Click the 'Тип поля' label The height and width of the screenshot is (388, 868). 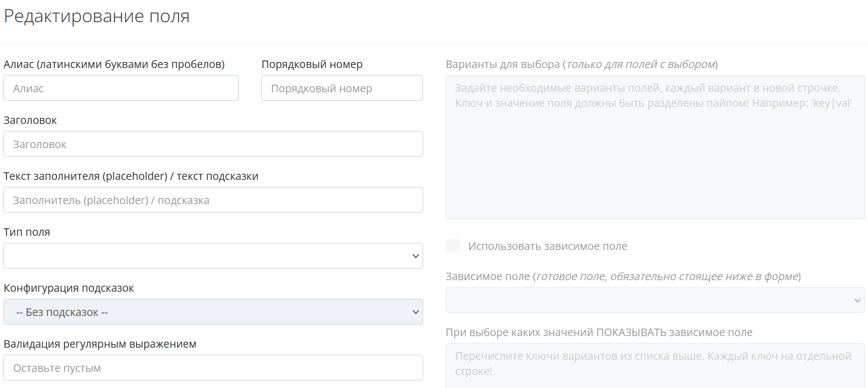pyautogui.click(x=27, y=232)
